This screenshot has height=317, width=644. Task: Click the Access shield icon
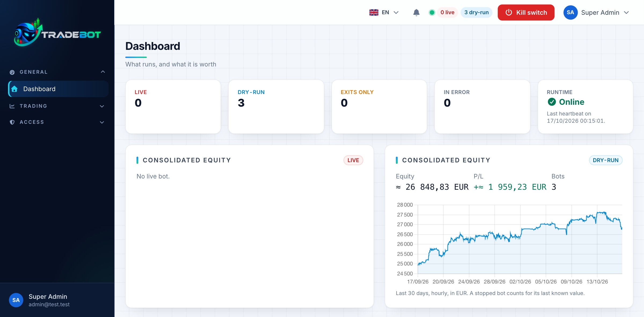12,122
